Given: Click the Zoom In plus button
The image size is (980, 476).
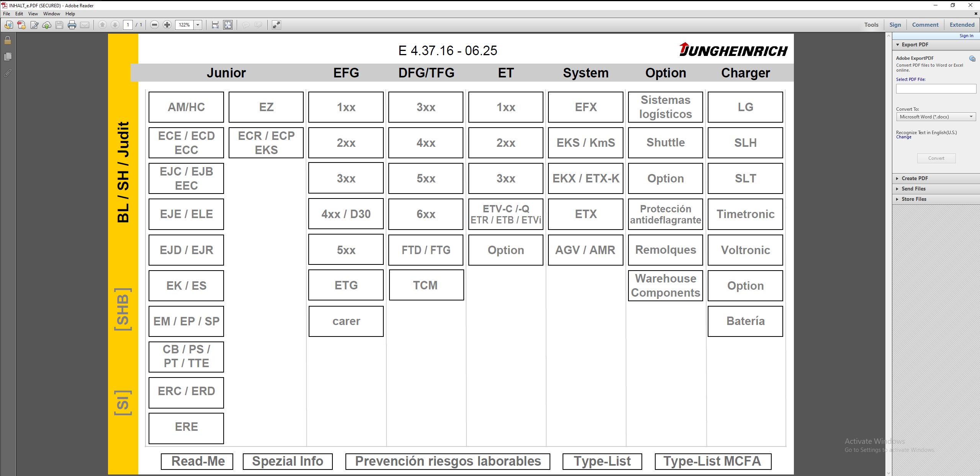Looking at the screenshot, I should (x=167, y=25).
